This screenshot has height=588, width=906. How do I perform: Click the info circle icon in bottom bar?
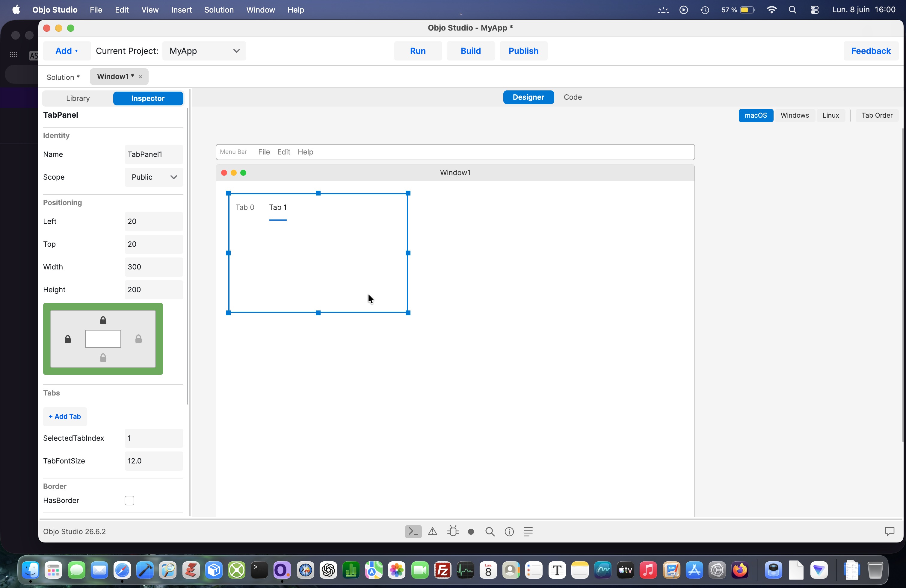click(509, 532)
